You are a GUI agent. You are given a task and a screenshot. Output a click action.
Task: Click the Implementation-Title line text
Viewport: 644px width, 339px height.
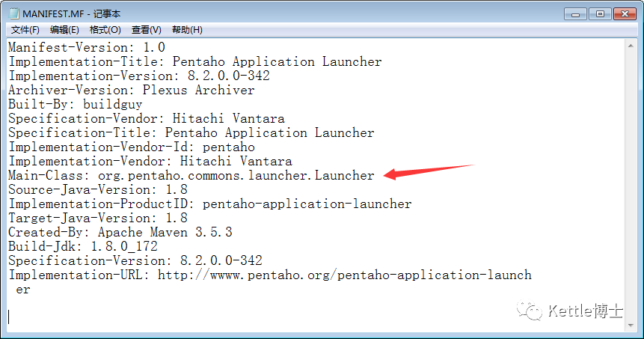pos(195,61)
